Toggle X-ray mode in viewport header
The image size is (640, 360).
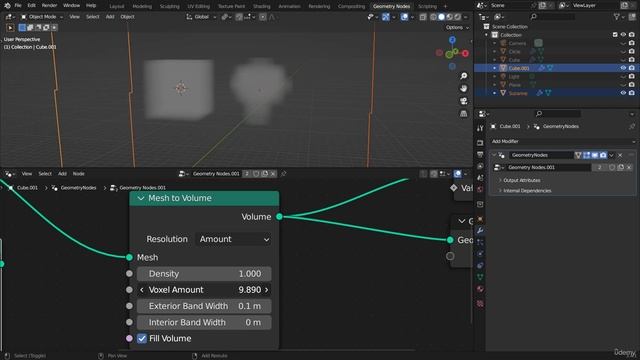(423, 17)
